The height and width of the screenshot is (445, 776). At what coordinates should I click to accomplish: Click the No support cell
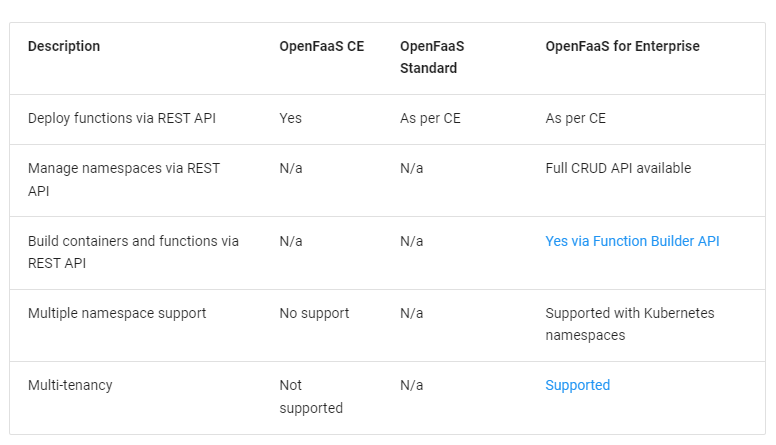pyautogui.click(x=314, y=313)
